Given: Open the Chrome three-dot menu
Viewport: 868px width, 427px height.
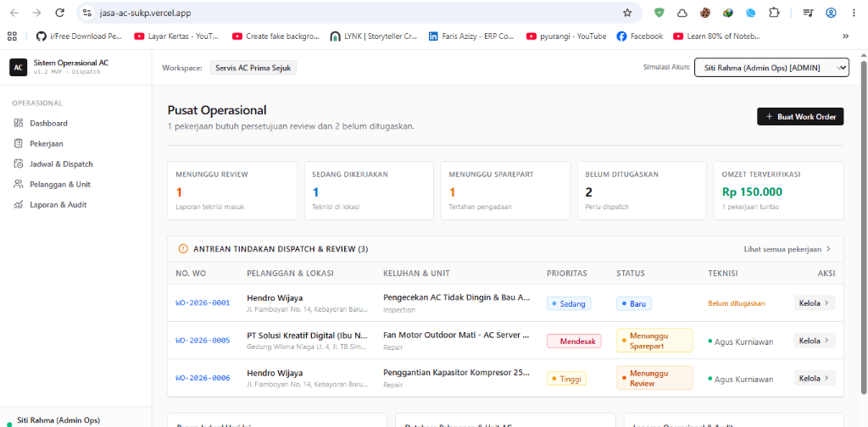Looking at the screenshot, I should [853, 13].
